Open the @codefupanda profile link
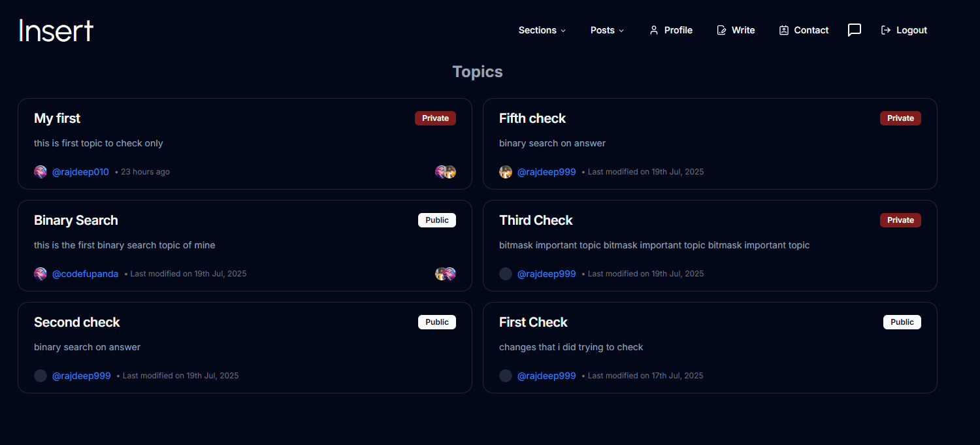 pyautogui.click(x=86, y=273)
